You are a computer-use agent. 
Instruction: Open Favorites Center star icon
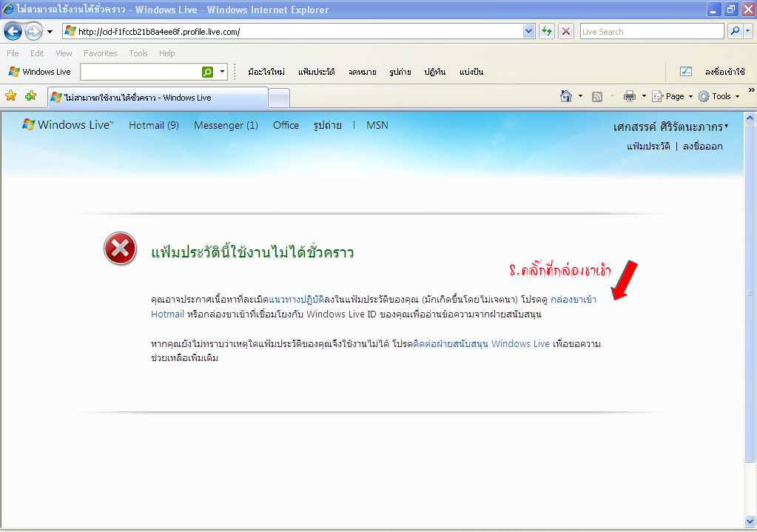10,95
